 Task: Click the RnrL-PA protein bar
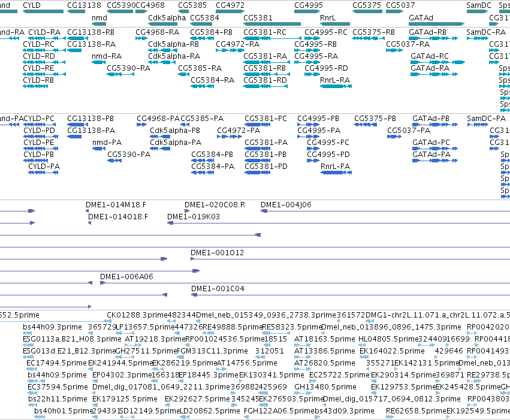(x=336, y=173)
